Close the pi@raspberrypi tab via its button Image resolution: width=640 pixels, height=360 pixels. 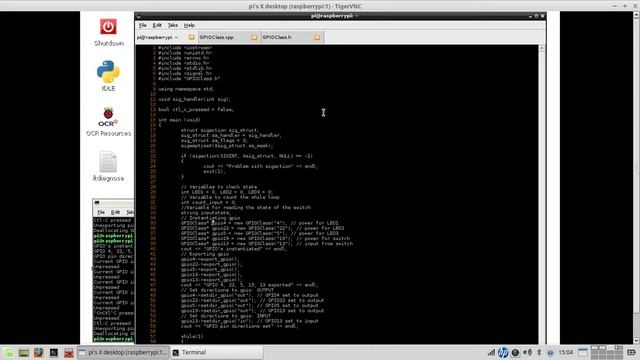(191, 37)
